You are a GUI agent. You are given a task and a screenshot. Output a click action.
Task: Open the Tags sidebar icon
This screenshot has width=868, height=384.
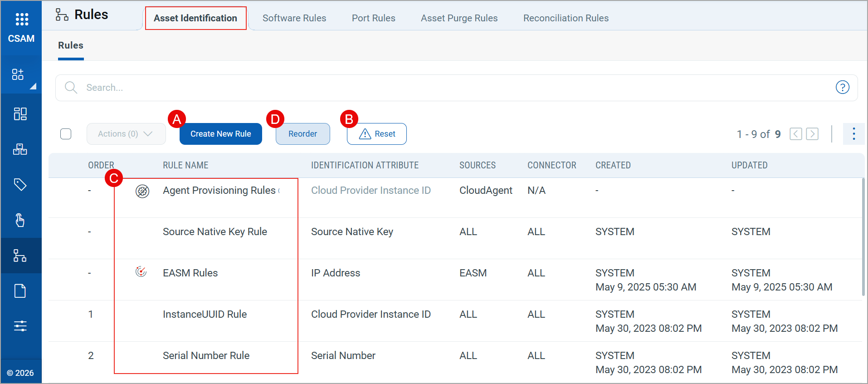[x=20, y=184]
